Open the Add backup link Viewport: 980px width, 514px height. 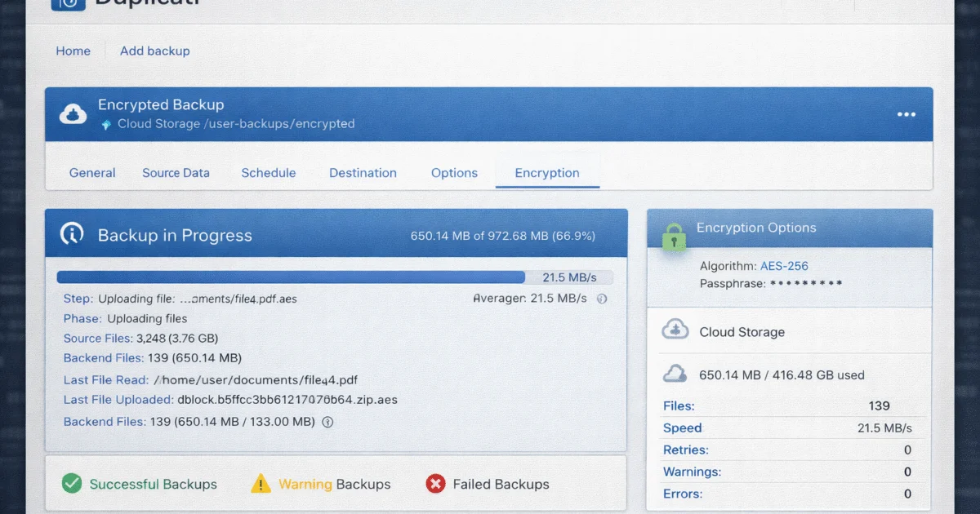coord(154,51)
